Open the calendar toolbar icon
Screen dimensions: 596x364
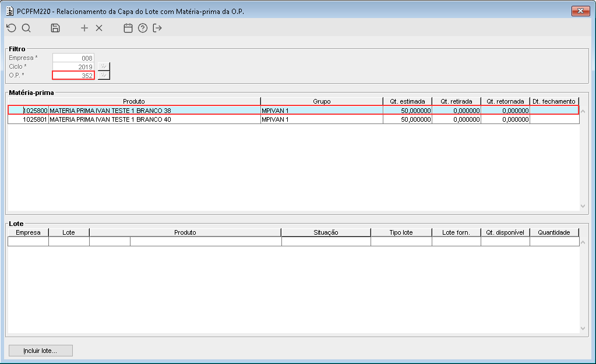pos(128,28)
